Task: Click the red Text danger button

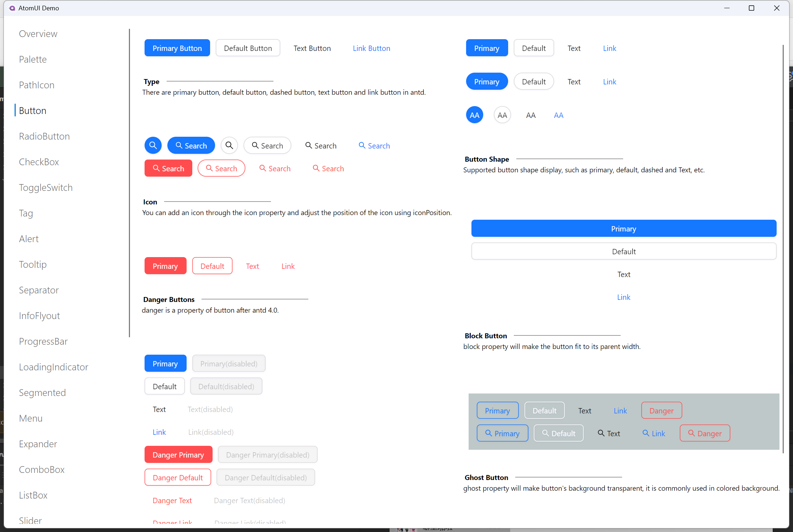Action: pos(252,266)
